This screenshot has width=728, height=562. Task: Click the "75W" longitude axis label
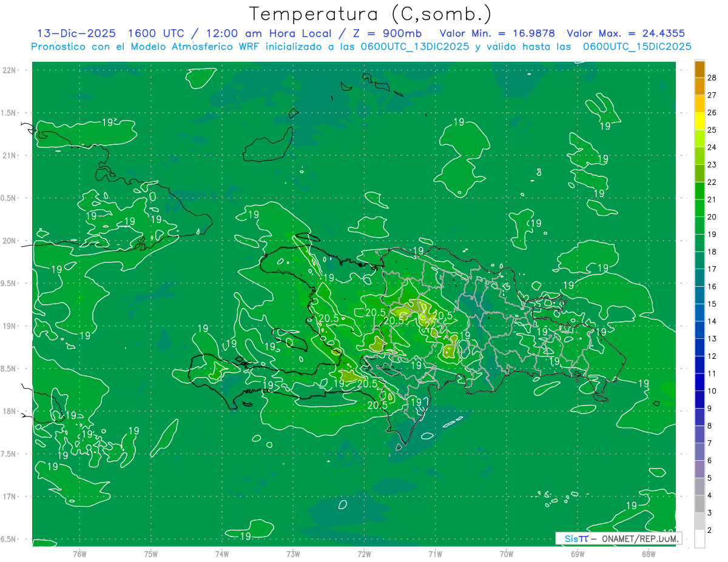click(151, 554)
